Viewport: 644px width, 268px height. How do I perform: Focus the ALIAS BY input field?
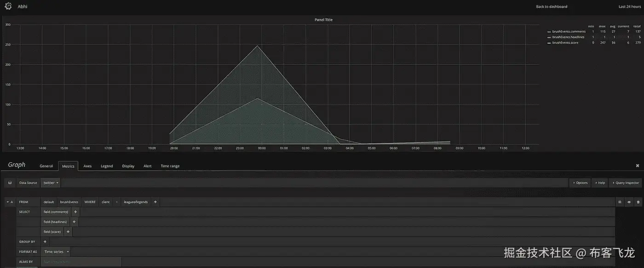[81, 262]
